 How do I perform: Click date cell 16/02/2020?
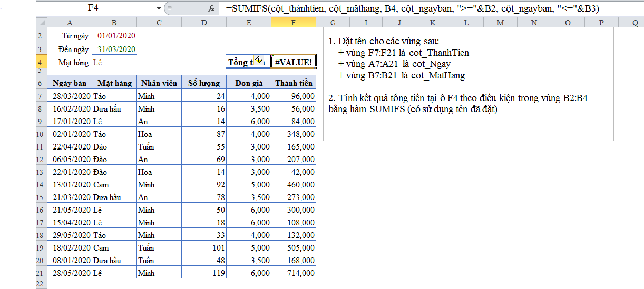point(70,109)
